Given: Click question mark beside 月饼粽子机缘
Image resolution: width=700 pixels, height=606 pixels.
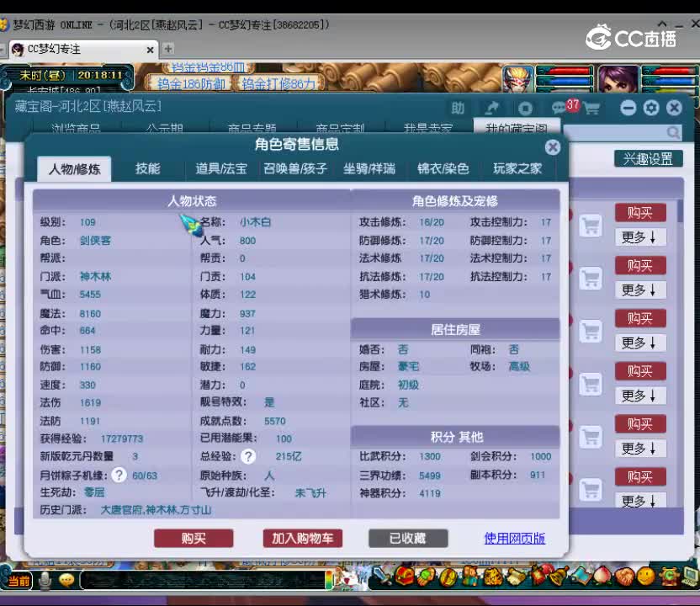Looking at the screenshot, I should [x=119, y=475].
